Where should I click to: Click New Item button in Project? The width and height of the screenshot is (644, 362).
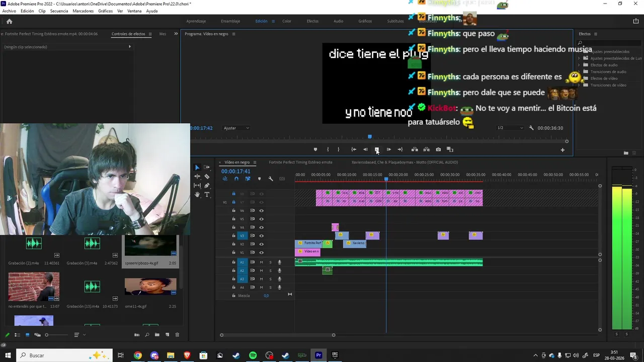coord(167,335)
